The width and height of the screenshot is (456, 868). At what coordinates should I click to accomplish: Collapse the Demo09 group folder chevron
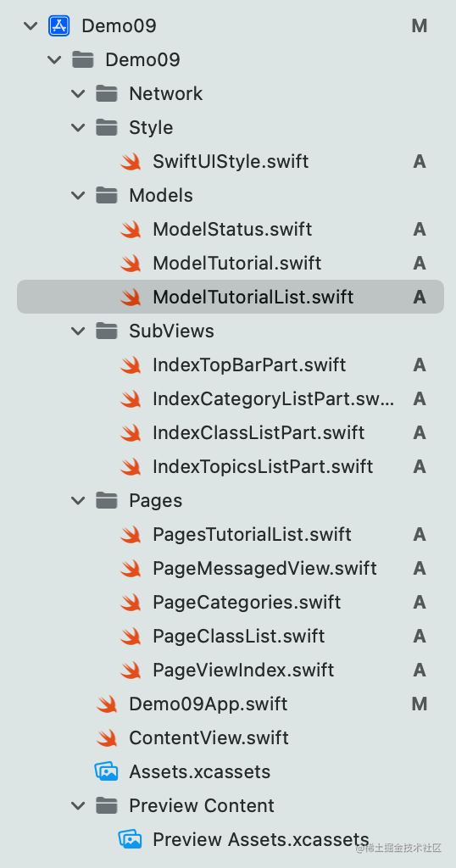point(54,60)
